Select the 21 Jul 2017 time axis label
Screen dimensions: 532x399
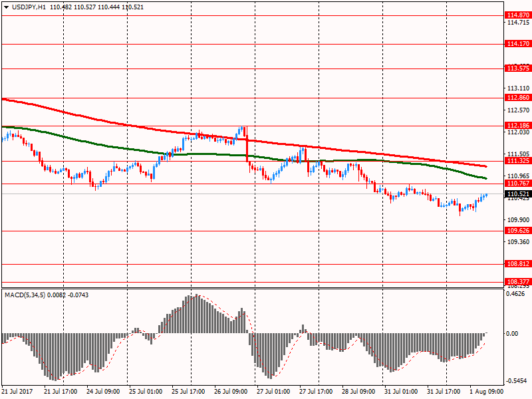[17, 392]
